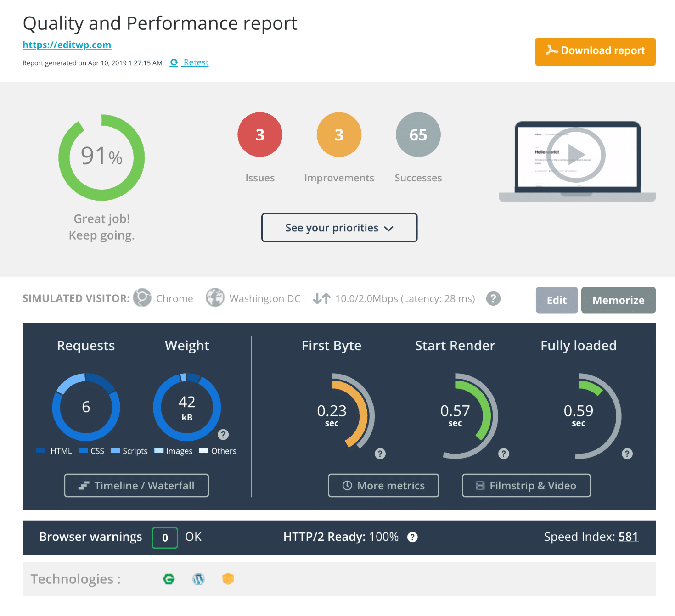Click the Retest refresh icon
This screenshot has width=675, height=616.
(174, 62)
